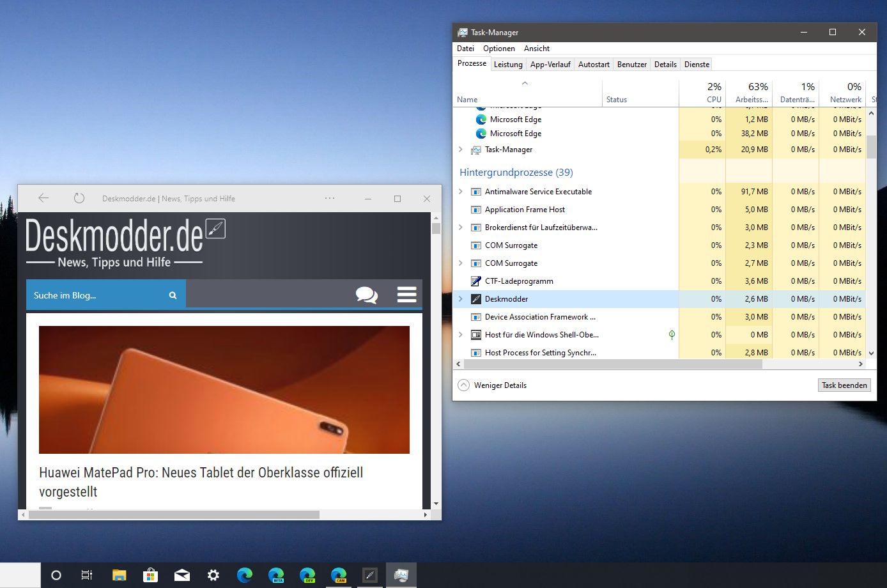Image resolution: width=887 pixels, height=588 pixels.
Task: Click the search magnifier on Deskmodder blog
Action: pos(173,295)
